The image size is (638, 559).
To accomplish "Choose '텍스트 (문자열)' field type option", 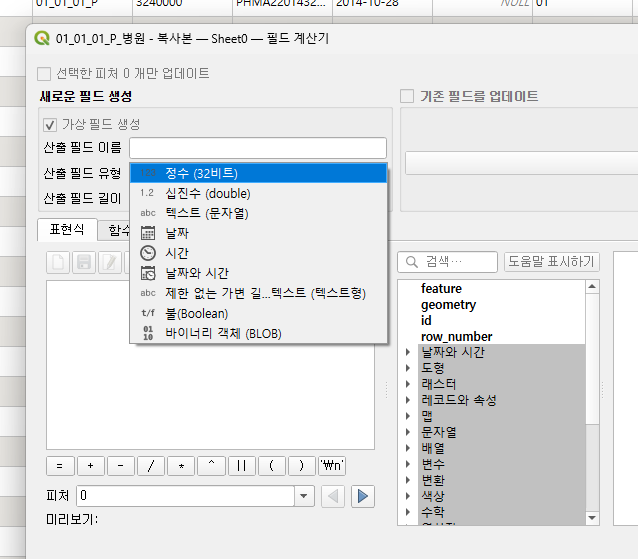I will click(x=258, y=213).
